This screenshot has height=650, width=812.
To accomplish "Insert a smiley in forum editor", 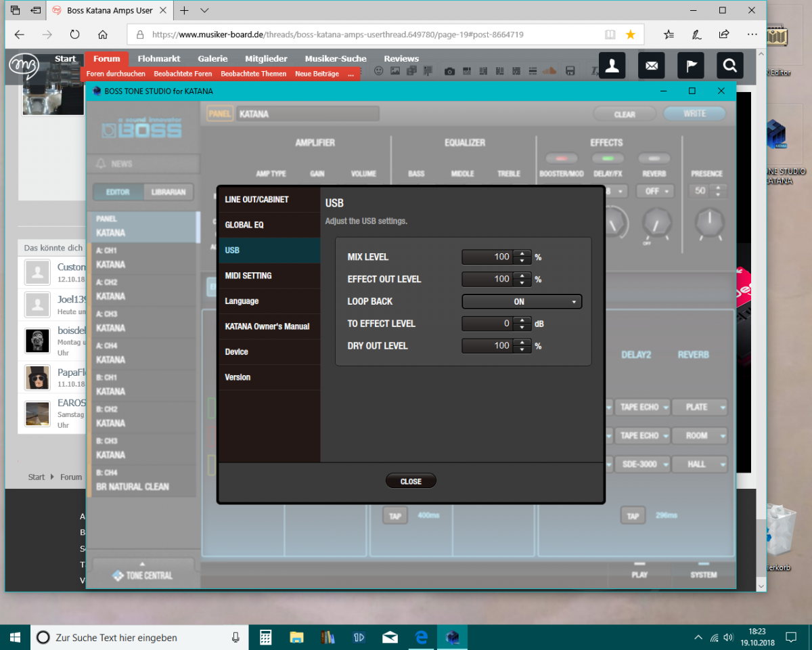I will coord(379,71).
